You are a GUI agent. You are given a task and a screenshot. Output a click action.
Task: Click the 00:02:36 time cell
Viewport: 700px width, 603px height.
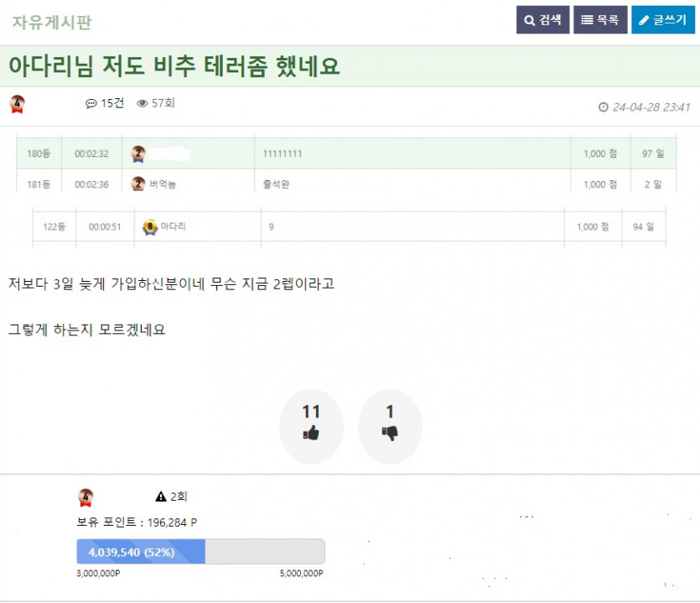tap(91, 185)
